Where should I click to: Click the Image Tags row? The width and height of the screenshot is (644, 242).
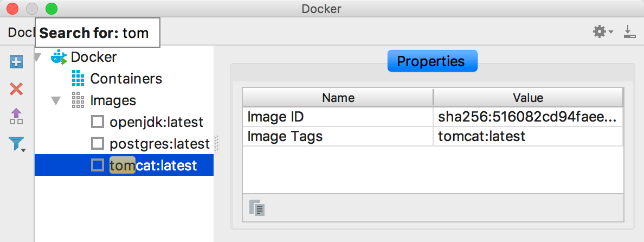(x=338, y=136)
